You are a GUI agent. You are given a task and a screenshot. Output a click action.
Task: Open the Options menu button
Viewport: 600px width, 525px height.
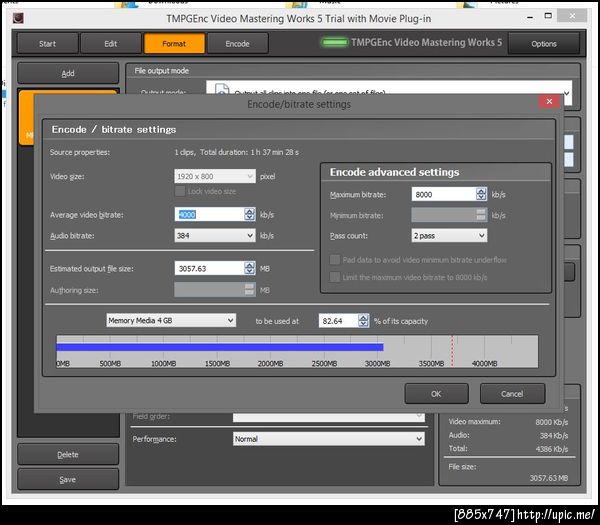coord(544,44)
